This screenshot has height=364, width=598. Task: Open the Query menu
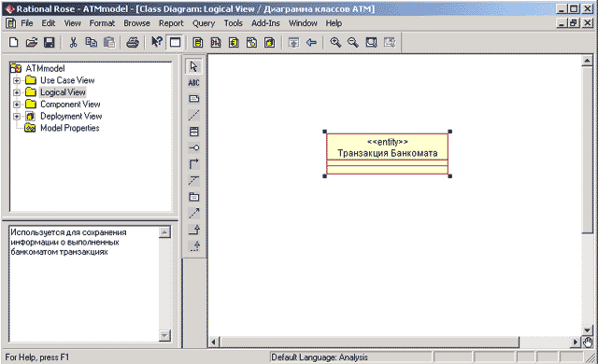pyautogui.click(x=204, y=23)
